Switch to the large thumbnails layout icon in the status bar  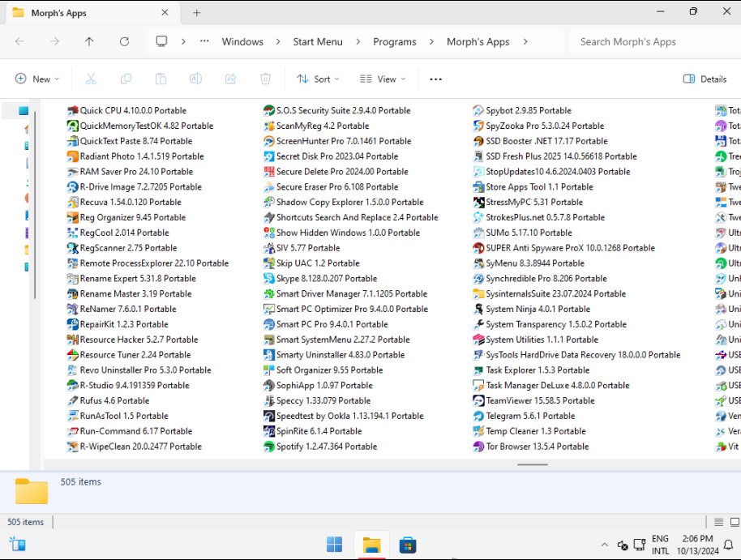pos(735,522)
